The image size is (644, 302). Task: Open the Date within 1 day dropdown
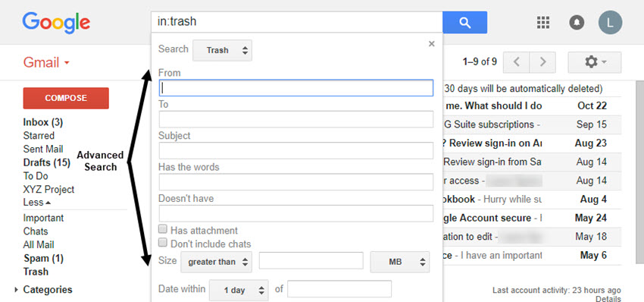(x=239, y=290)
